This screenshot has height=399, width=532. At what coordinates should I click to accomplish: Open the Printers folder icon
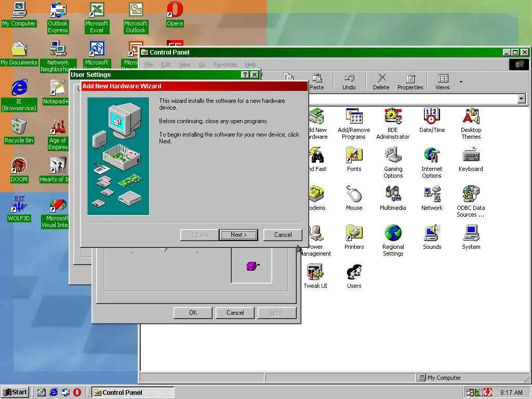(354, 237)
